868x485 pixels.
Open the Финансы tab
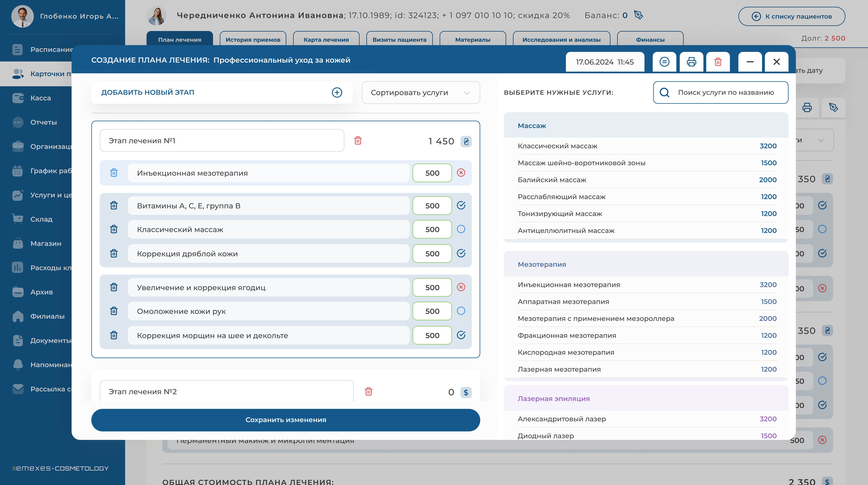tap(650, 39)
